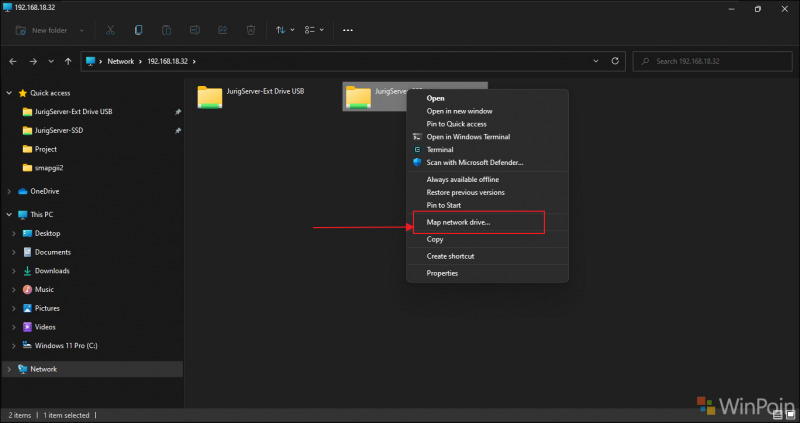This screenshot has height=423, width=800.
Task: Open JurigServer-Ext Drive USB in sidebar
Action: [73, 112]
